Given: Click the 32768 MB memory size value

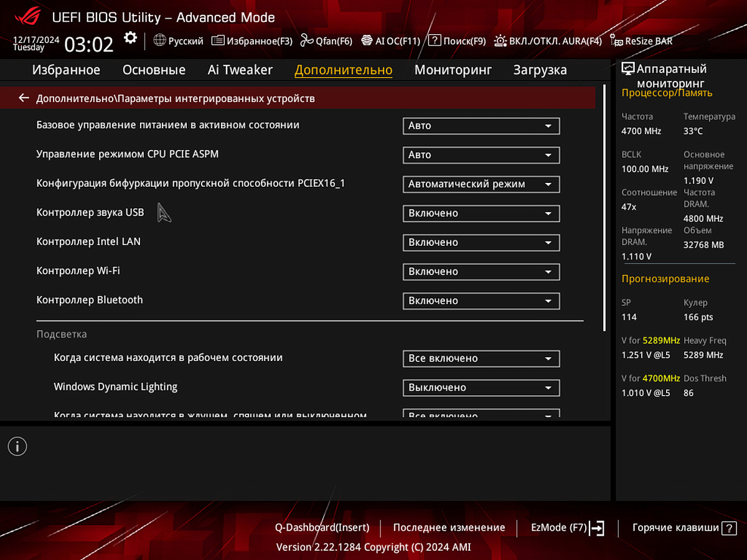Looking at the screenshot, I should [703, 245].
